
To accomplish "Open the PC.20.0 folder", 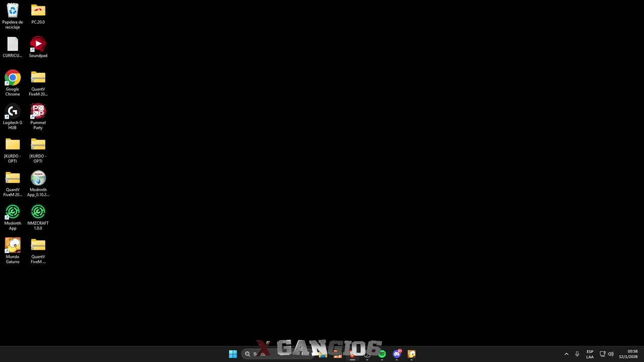I will (x=38, y=14).
